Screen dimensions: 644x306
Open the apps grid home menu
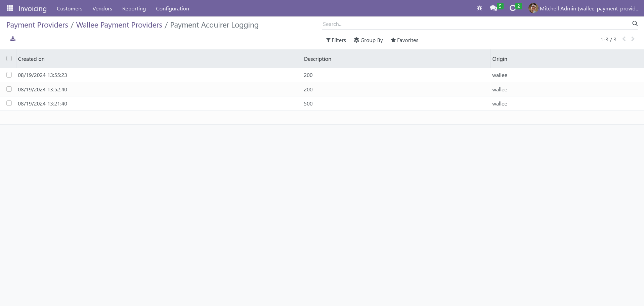tap(10, 8)
